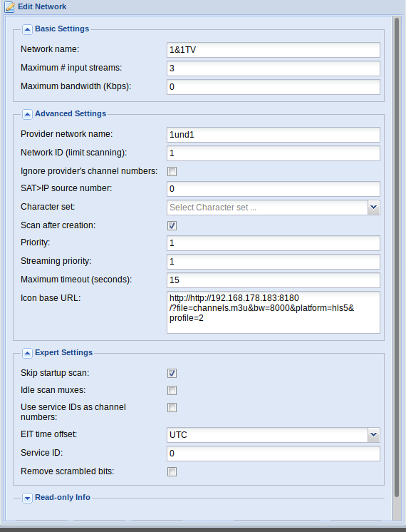Image resolution: width=406 pixels, height=532 pixels.
Task: Click the Advanced Settings heading
Action: (x=71, y=113)
